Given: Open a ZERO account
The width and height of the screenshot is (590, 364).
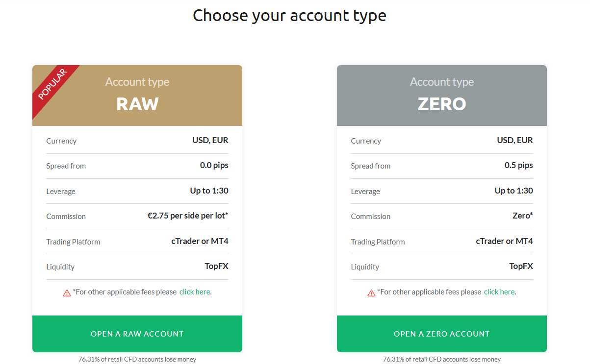Looking at the screenshot, I should click(442, 334).
